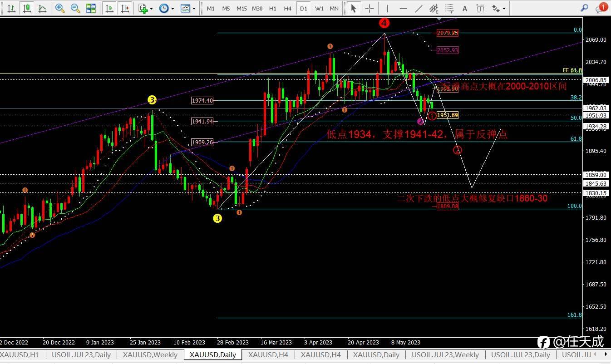Activate the arrow cursor tool
611x364 pixels.
coord(354,8)
